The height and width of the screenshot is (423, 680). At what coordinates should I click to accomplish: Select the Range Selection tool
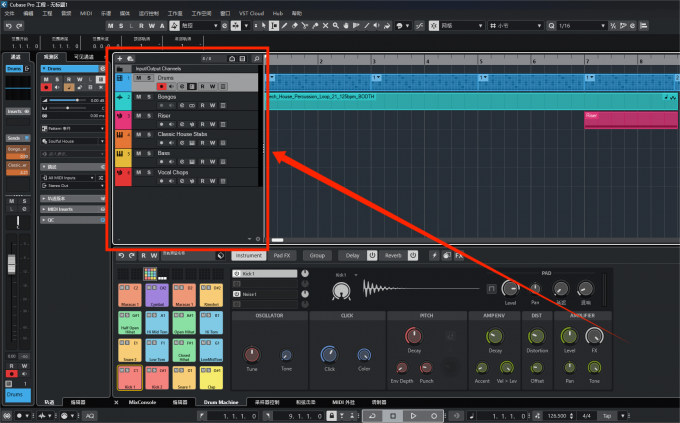tap(274, 26)
